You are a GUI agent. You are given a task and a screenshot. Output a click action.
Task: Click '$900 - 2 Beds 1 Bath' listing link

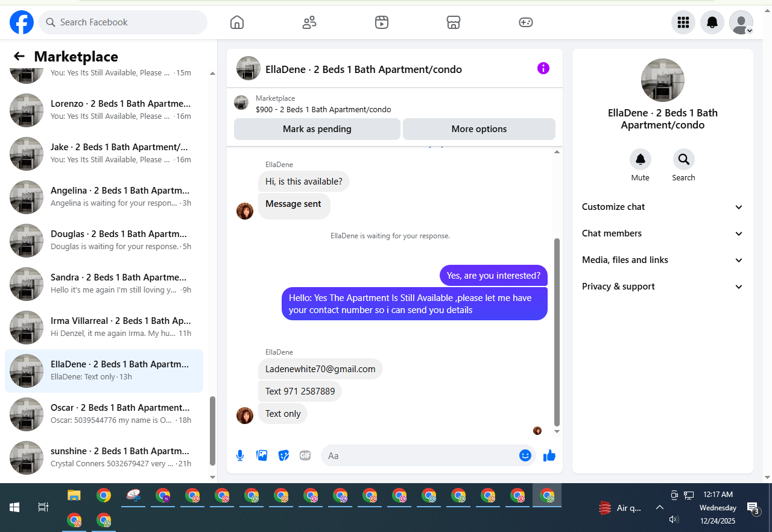[323, 110]
